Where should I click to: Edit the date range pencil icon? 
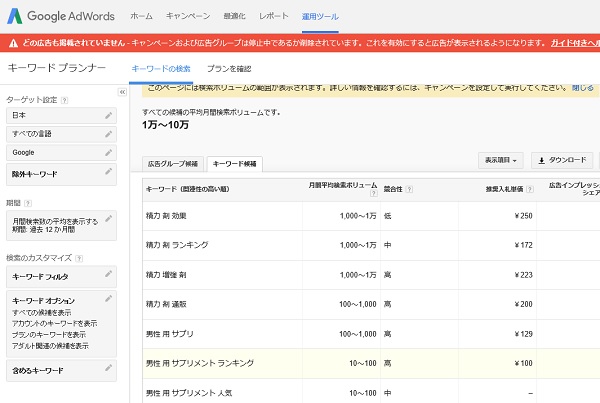click(109, 218)
